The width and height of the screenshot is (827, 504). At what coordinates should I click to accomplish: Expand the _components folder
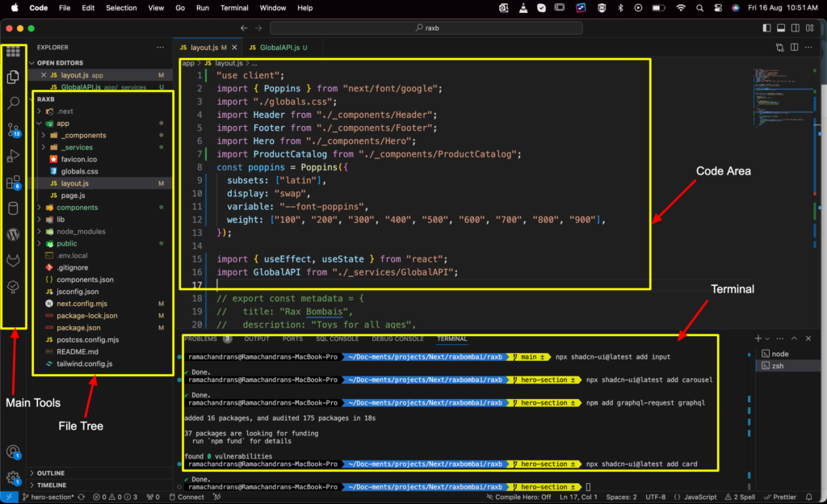82,136
